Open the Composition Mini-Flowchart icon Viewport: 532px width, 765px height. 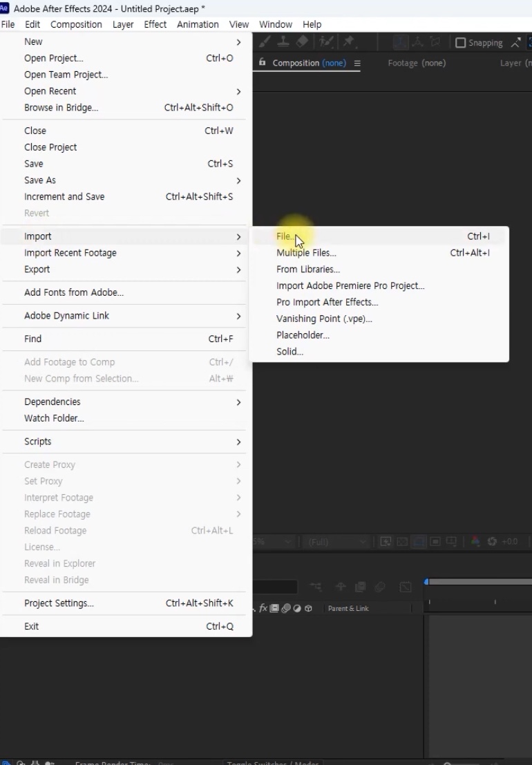point(316,587)
